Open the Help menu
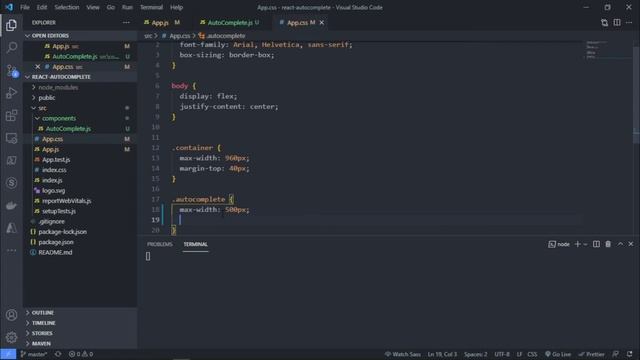 (x=176, y=7)
